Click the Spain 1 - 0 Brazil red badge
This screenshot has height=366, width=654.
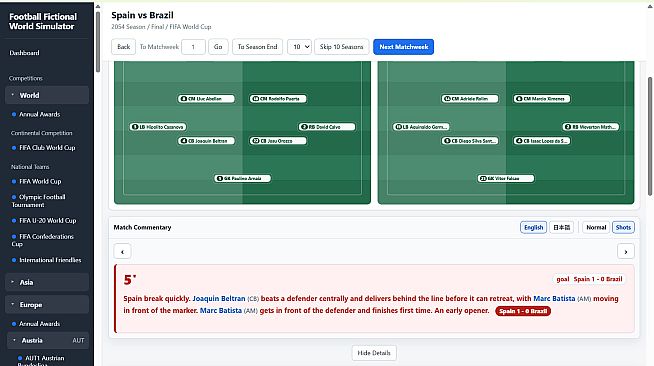coord(523,311)
